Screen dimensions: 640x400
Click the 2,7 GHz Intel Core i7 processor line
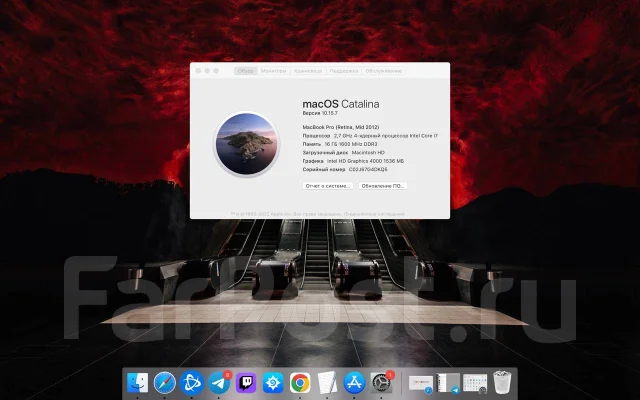370,136
